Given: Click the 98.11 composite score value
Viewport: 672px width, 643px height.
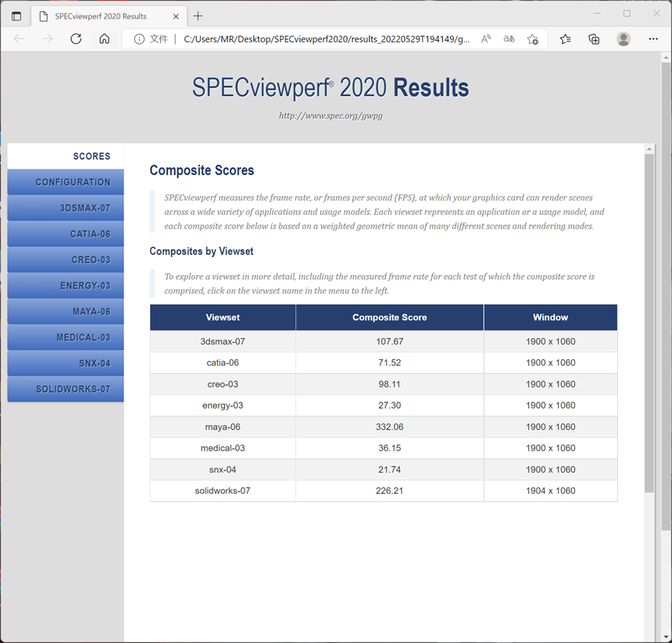Looking at the screenshot, I should [390, 384].
